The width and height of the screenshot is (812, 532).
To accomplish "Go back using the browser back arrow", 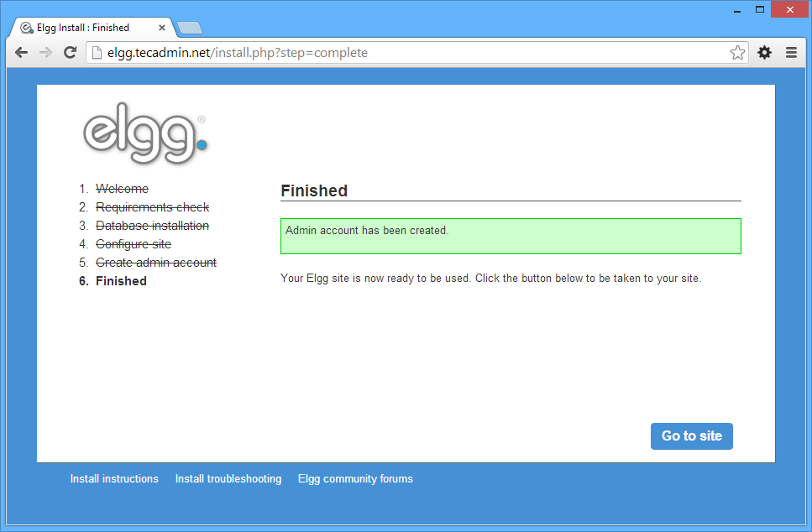I will coord(21,52).
